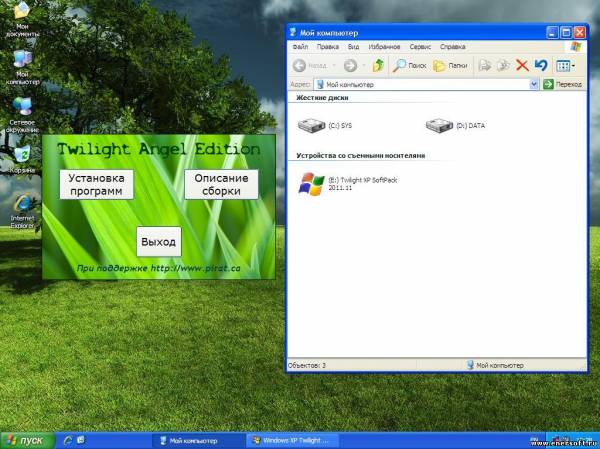Image resolution: width=600 pixels, height=449 pixels.
Task: Maximize the Мой компьютер window
Action: click(x=566, y=33)
